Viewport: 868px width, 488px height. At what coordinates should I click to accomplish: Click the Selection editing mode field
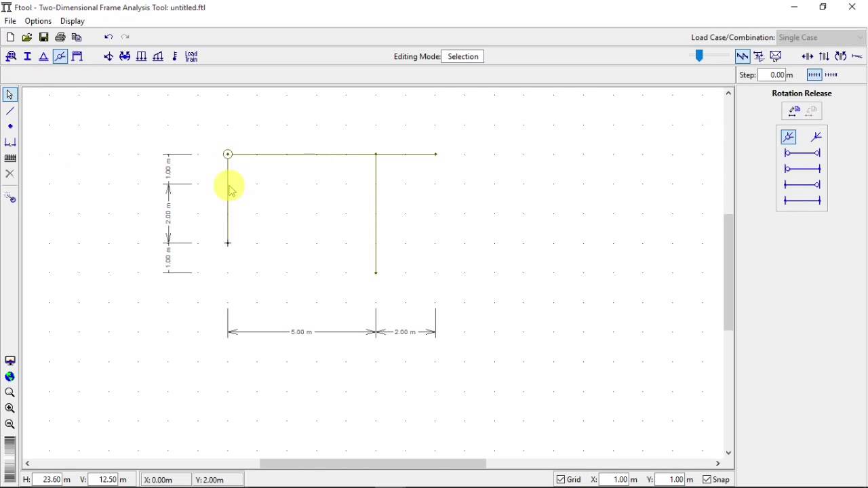(462, 56)
